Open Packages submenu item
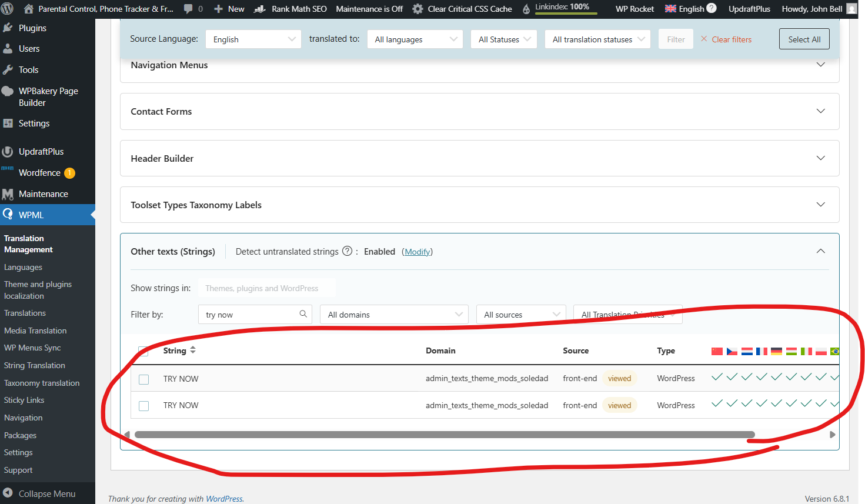 [20, 435]
